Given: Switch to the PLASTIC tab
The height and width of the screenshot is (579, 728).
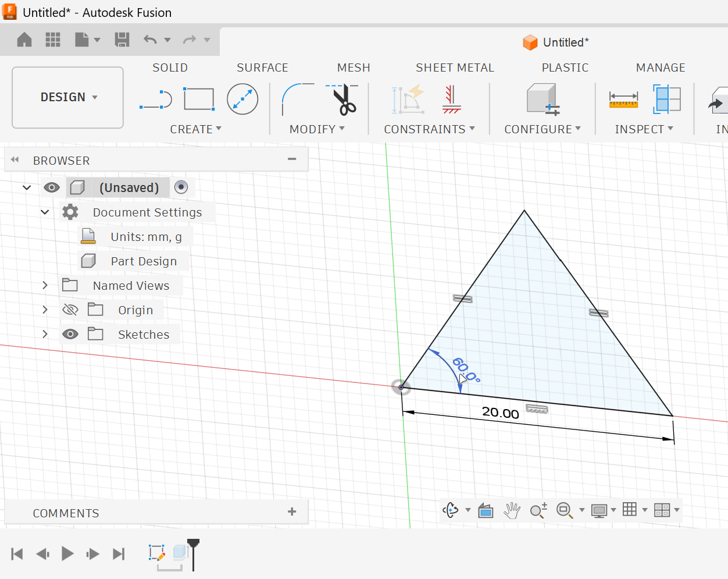Looking at the screenshot, I should coord(565,68).
